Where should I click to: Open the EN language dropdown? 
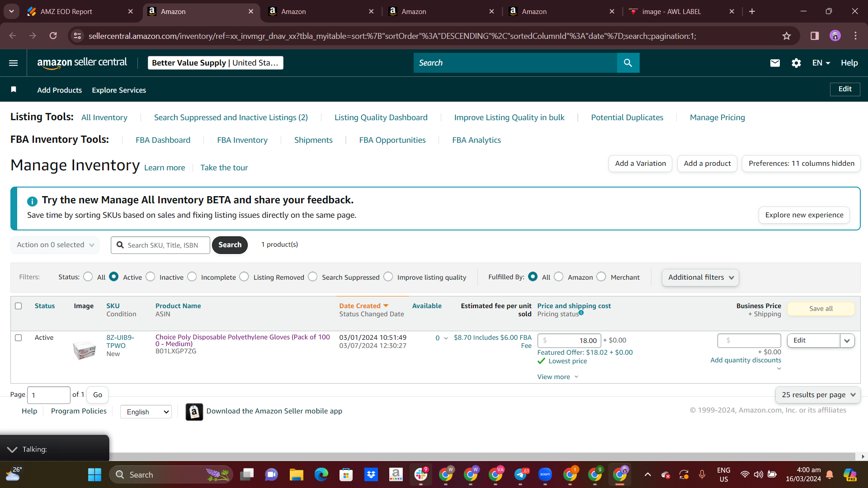click(821, 63)
